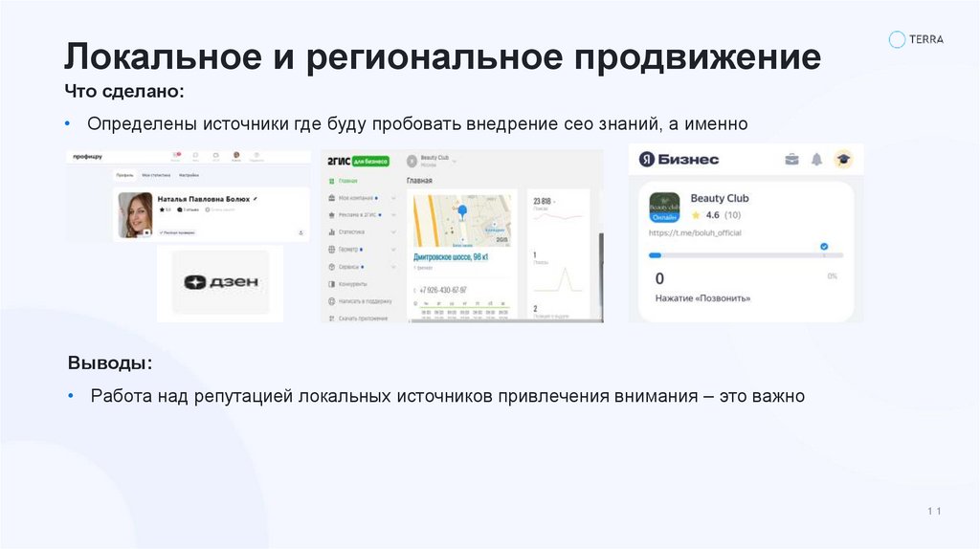Open Реклама в 2ГИС in the sidebar
The height and width of the screenshot is (549, 980).
[358, 215]
